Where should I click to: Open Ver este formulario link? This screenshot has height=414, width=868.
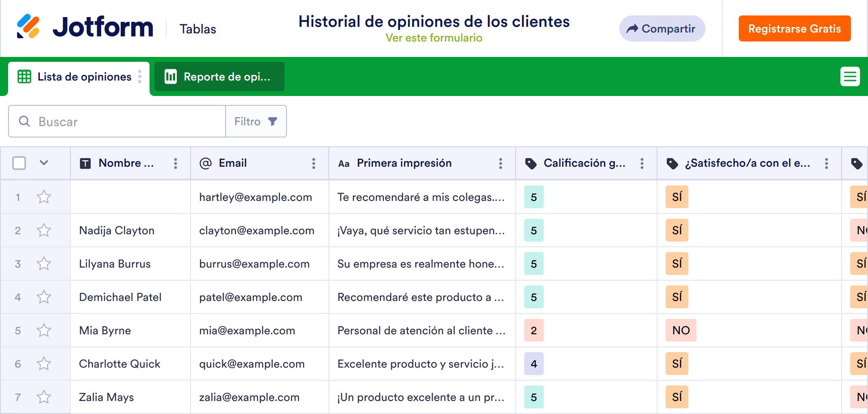tap(434, 37)
